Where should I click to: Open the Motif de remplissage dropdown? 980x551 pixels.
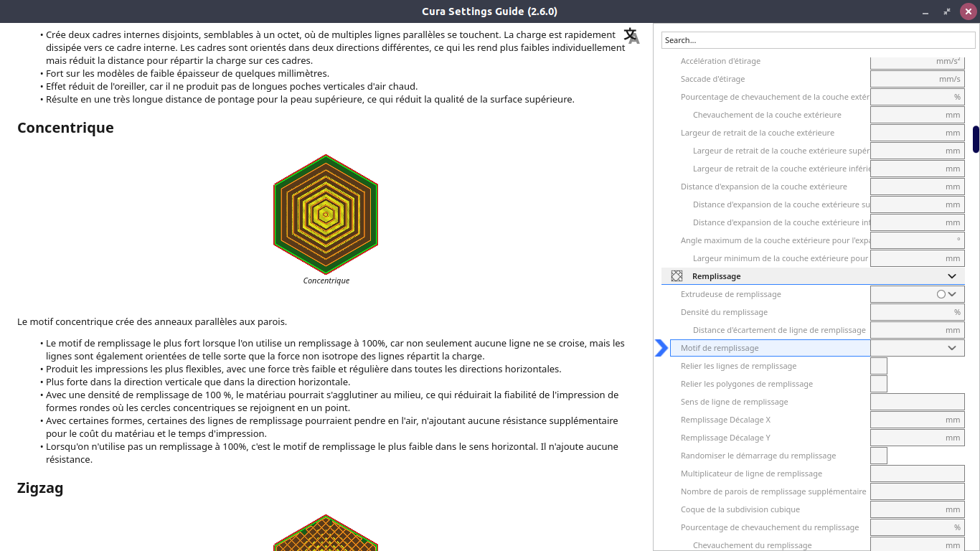coord(918,348)
